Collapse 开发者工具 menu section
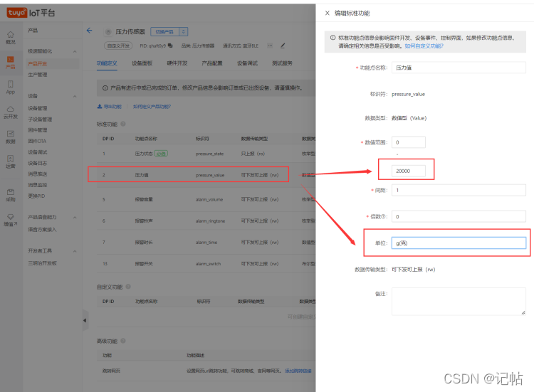Viewport: 534px width, 392px height. [75, 251]
